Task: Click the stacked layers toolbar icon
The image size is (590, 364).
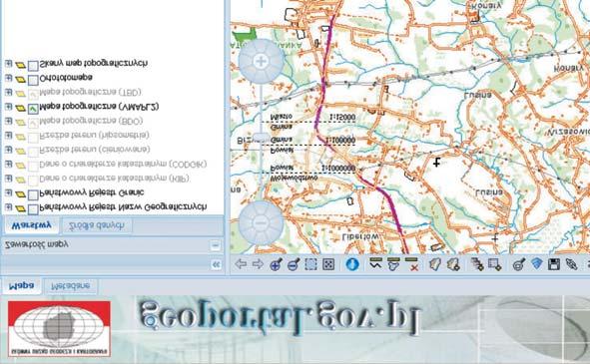Action: tap(477, 264)
